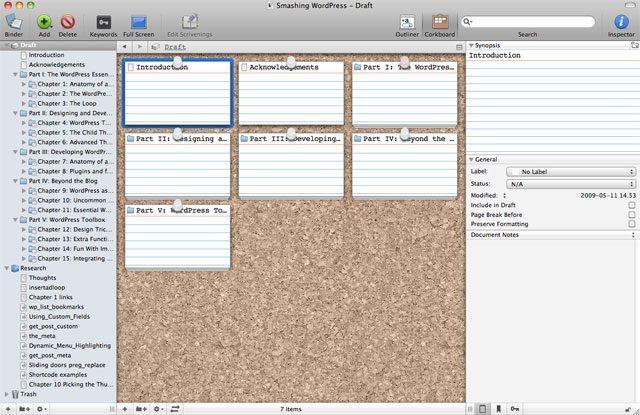Collapse the Research folder triangle

click(x=7, y=268)
